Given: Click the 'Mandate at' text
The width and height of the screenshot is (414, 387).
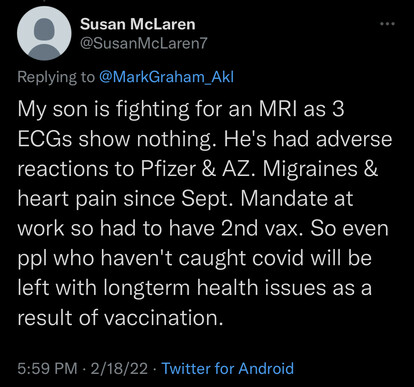Looking at the screenshot, I should tap(296, 199).
